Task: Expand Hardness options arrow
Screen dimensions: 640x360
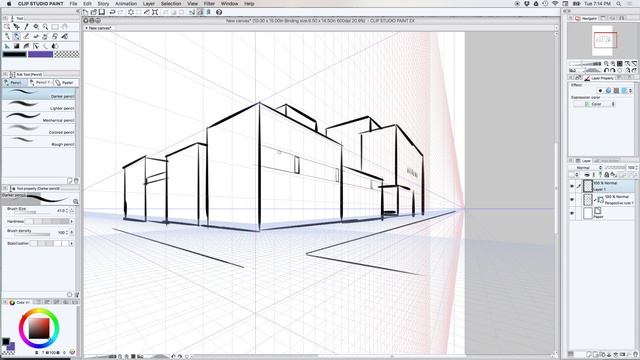Action: click(72, 221)
